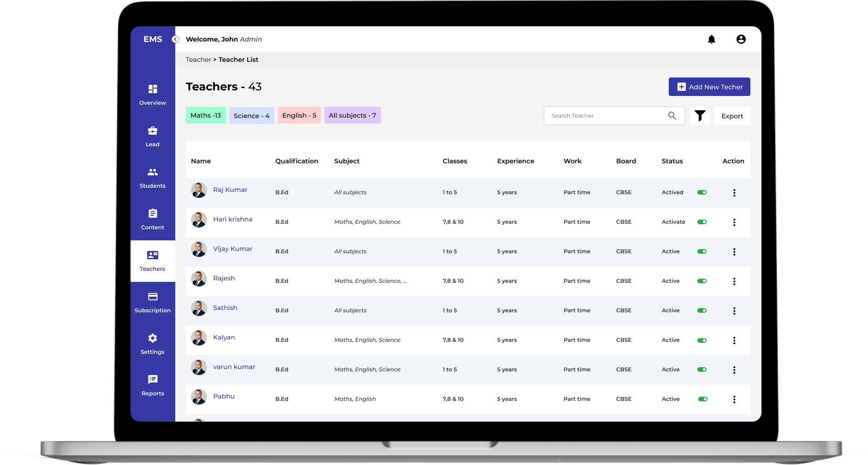Click the plus icon in Add New Techer
The height and width of the screenshot is (465, 868).
pos(681,87)
